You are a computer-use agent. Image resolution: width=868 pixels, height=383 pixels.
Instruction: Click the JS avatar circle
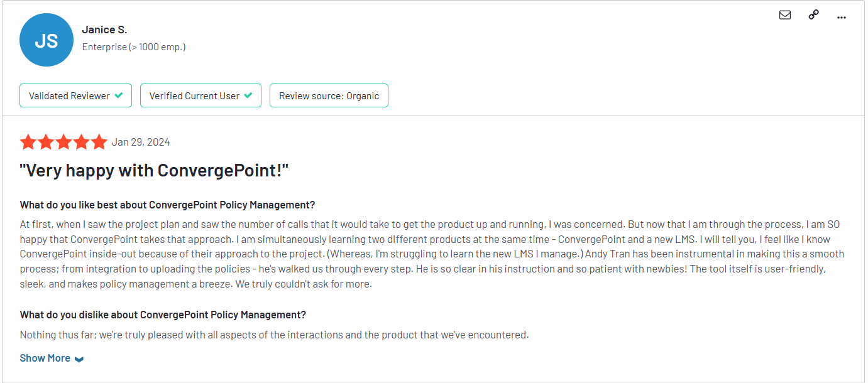pos(47,40)
